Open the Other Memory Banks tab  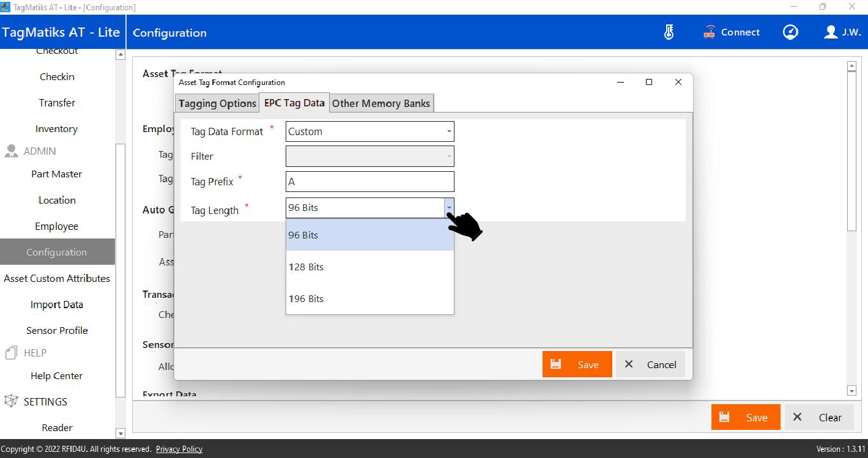click(x=381, y=103)
